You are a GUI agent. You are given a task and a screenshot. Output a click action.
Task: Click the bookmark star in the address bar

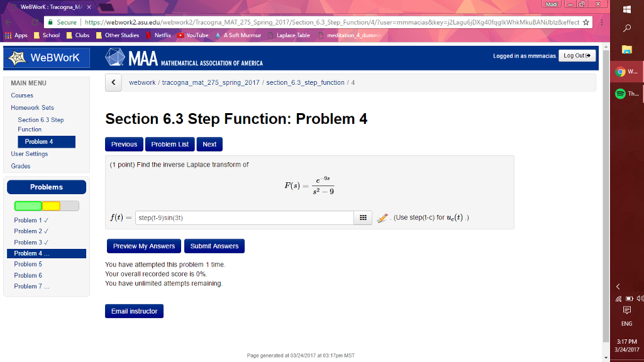(x=586, y=20)
